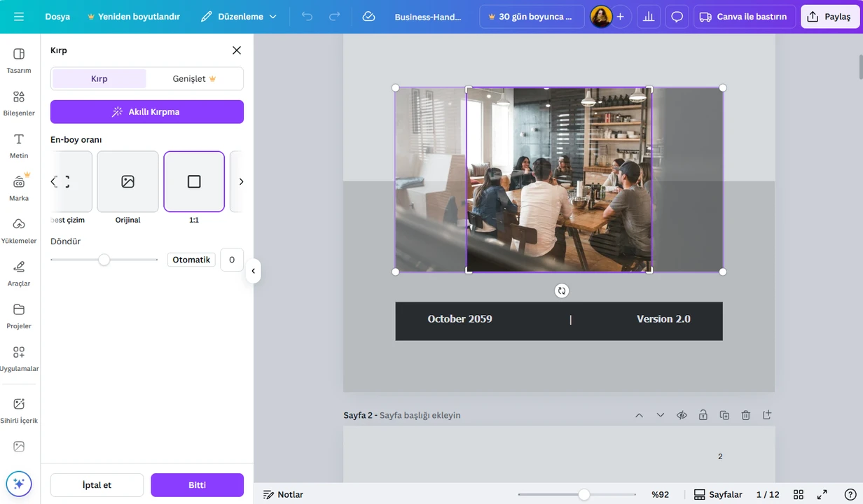This screenshot has width=863, height=504.
Task: Open the hamburger main menu
Action: (19, 16)
